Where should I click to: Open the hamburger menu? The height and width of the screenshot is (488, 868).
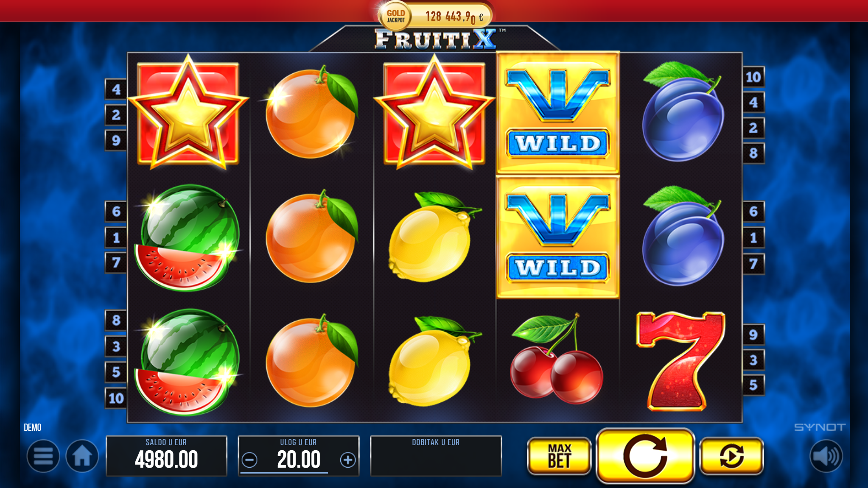click(x=43, y=457)
